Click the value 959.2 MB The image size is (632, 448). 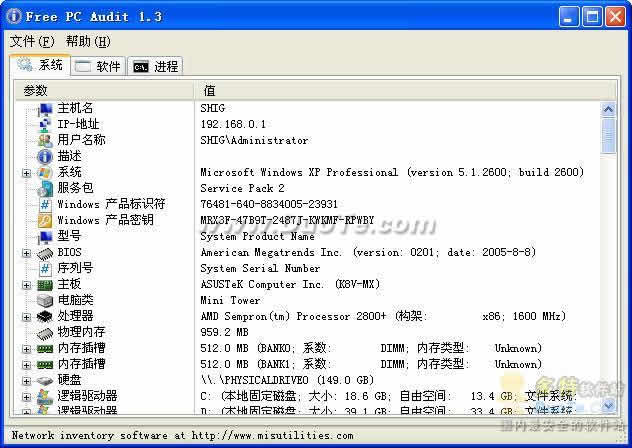[225, 332]
